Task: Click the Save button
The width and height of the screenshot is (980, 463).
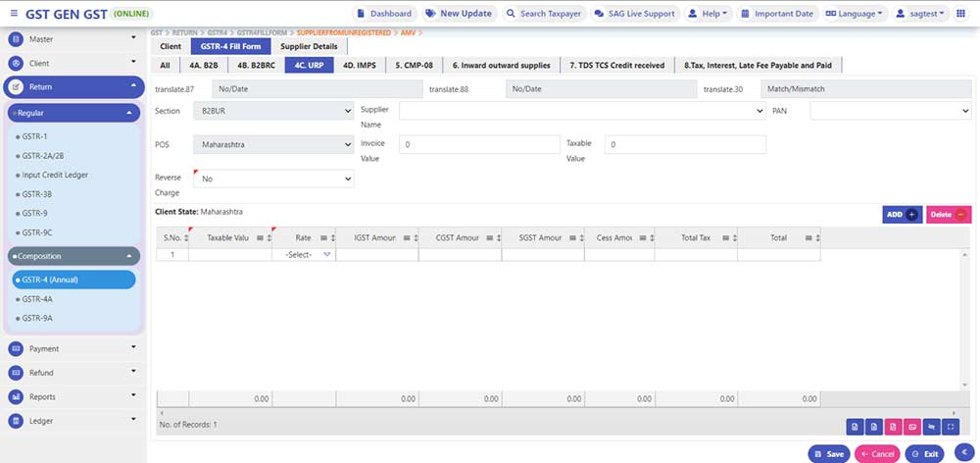Action: pyautogui.click(x=828, y=454)
